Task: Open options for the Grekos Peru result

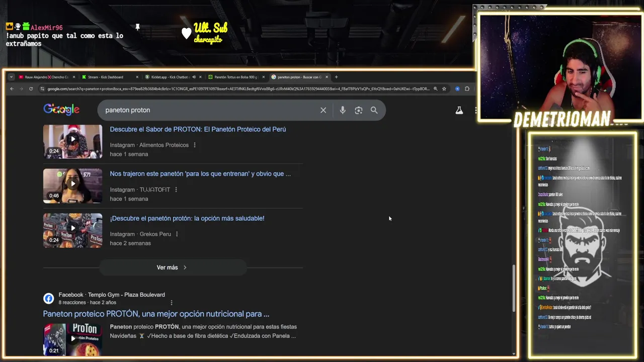Action: (x=177, y=234)
